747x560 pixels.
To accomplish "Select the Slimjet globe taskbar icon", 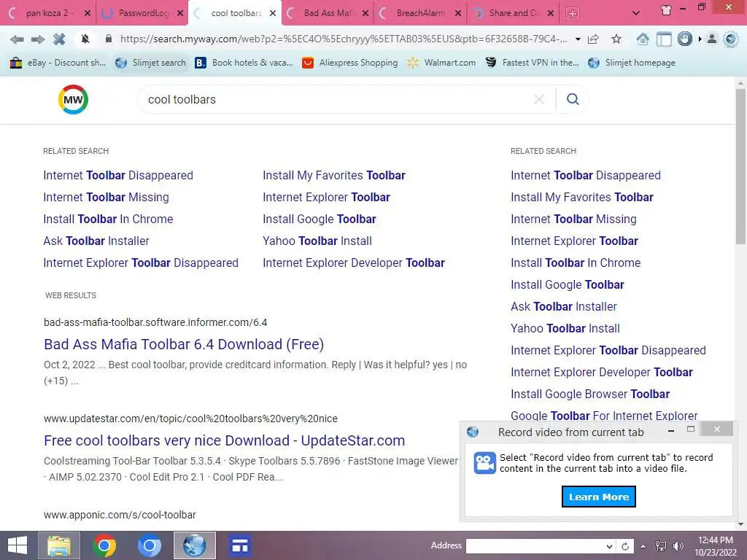I will pos(194,545).
